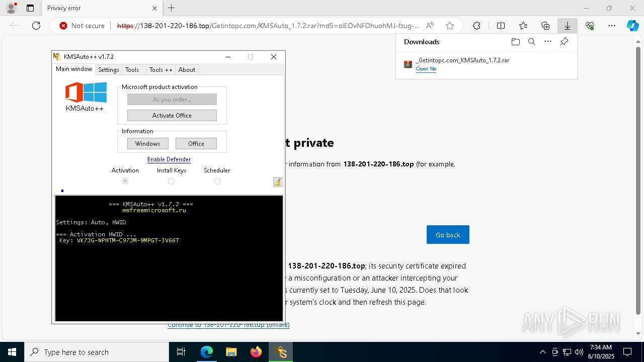Click the Go back button

pos(448,235)
